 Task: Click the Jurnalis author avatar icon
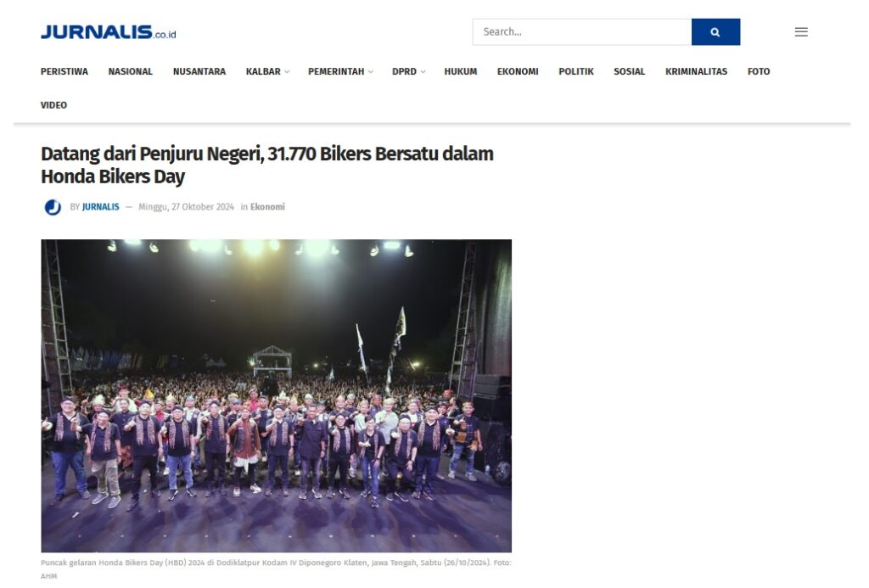(53, 207)
